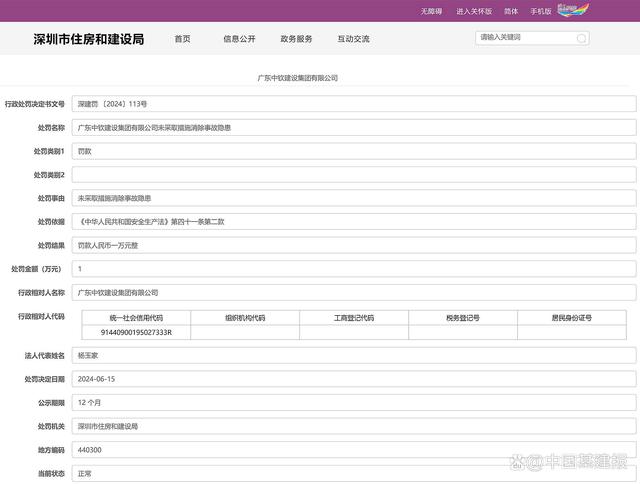Click the 处罚类别1 field showing 罚款

click(354, 151)
